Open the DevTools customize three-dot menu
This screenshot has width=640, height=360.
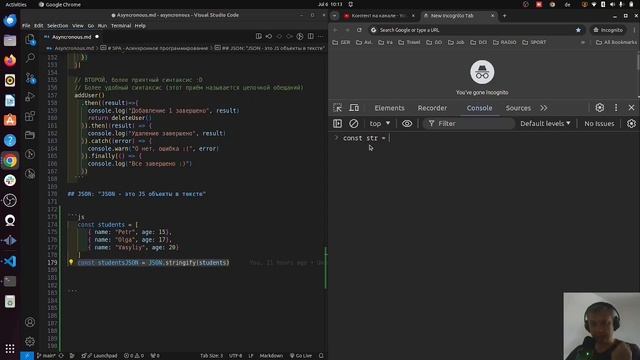point(616,108)
